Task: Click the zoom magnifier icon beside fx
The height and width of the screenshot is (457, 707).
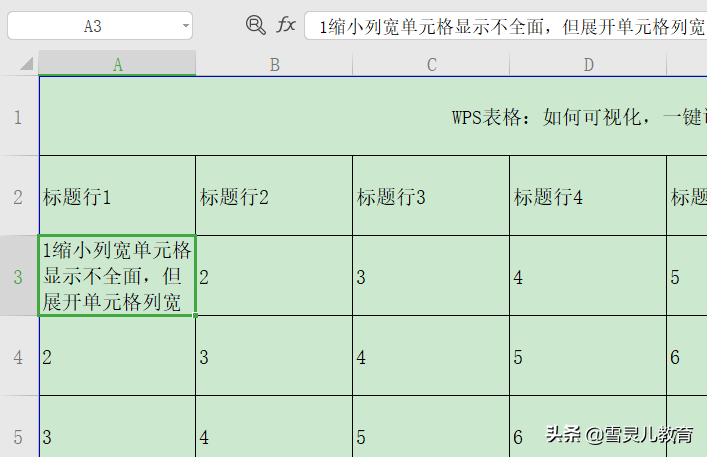Action: click(x=255, y=25)
